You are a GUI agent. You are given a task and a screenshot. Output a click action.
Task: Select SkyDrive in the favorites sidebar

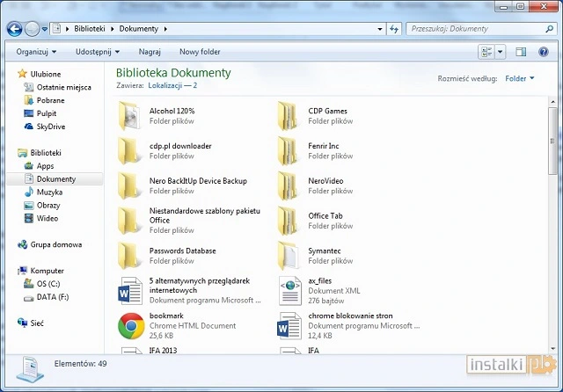[x=50, y=127]
